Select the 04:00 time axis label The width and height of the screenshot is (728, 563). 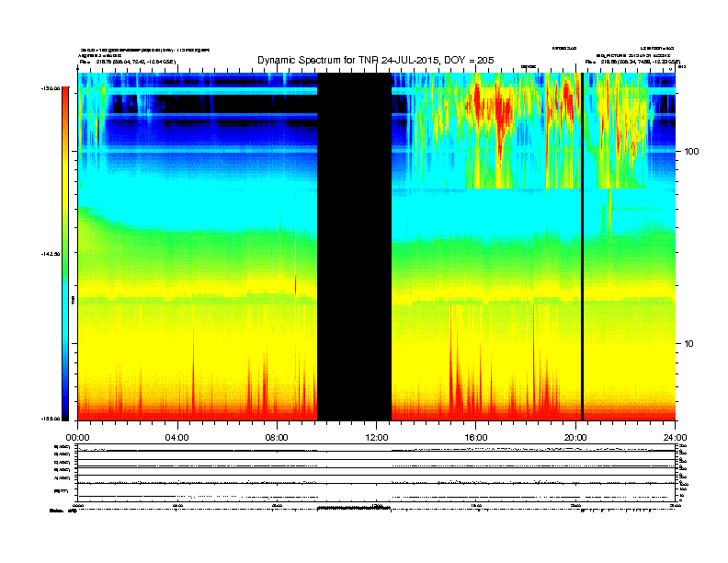point(177,438)
